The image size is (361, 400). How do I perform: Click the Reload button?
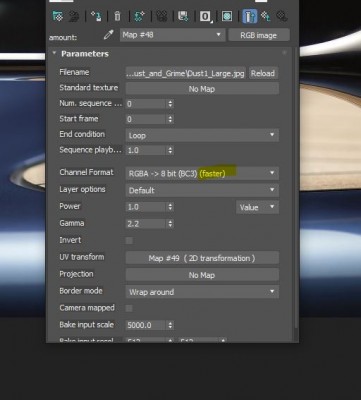[263, 73]
